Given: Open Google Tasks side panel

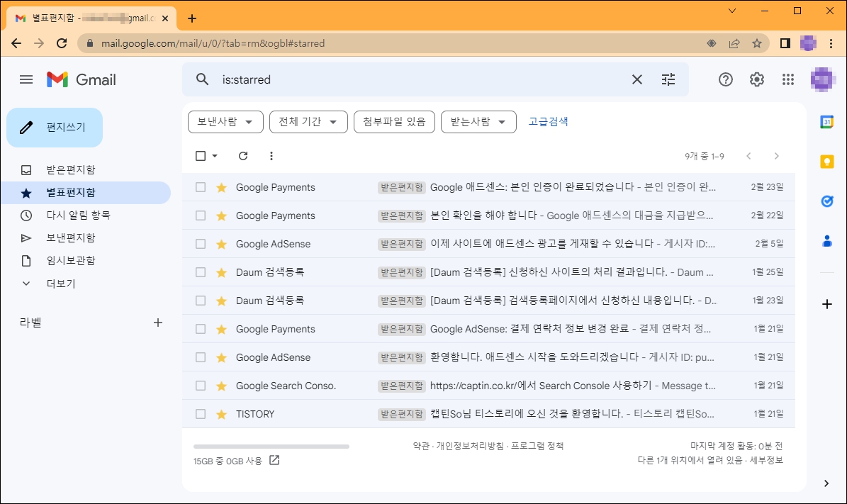Looking at the screenshot, I should click(827, 201).
